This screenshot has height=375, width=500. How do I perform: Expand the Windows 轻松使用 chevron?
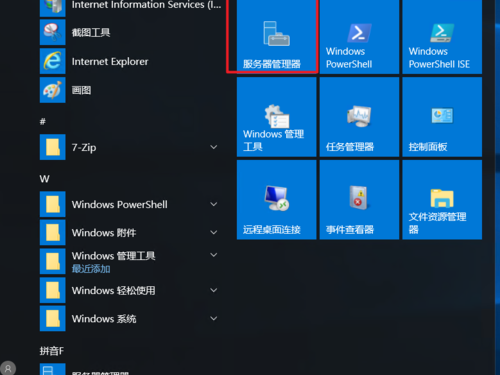click(x=214, y=290)
